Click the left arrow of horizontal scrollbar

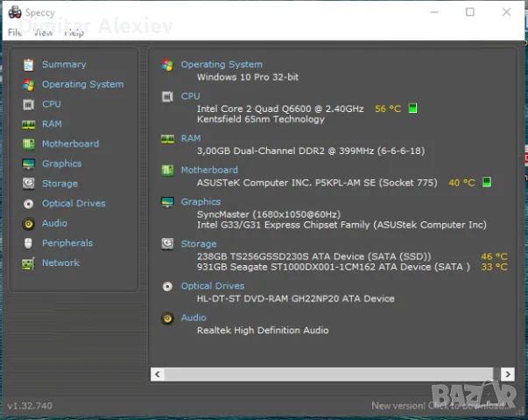(158, 374)
